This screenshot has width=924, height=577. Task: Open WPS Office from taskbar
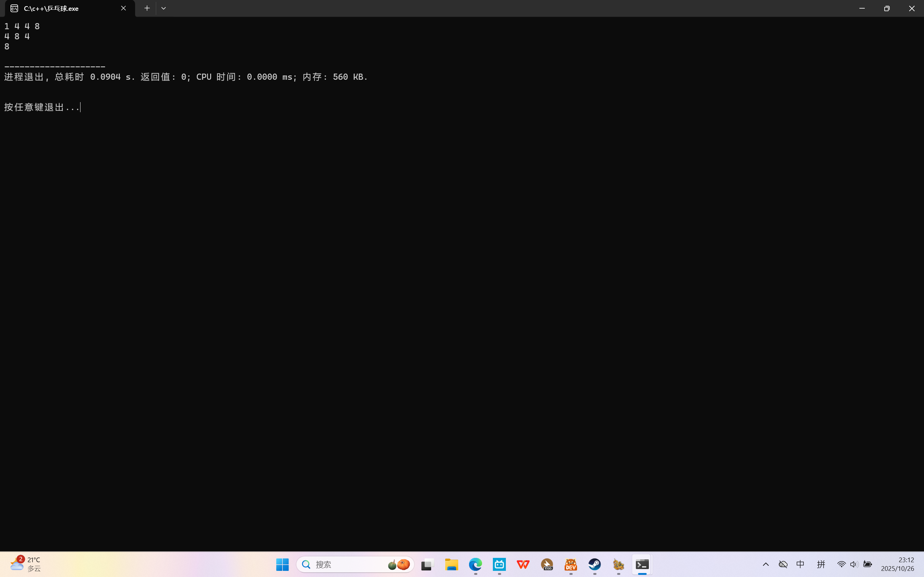pyautogui.click(x=523, y=564)
